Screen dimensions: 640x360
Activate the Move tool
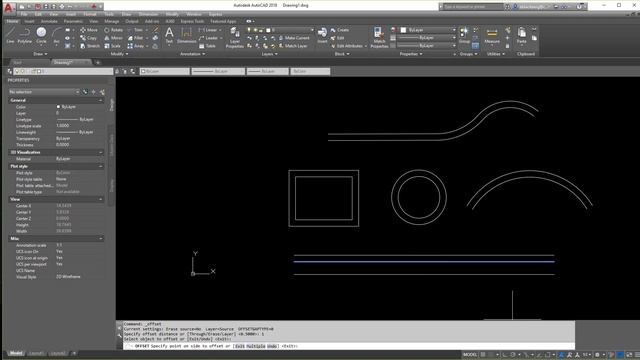coord(89,30)
